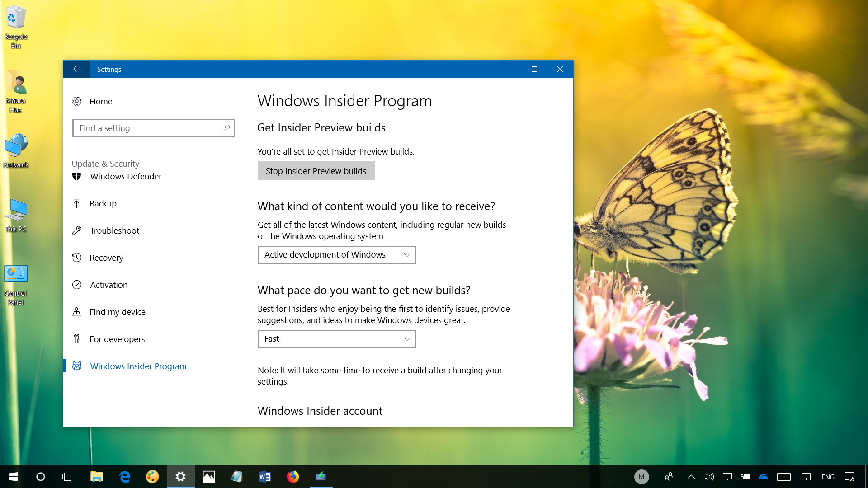The image size is (868, 488).
Task: Click Stop Insider Preview builds button
Action: coord(316,171)
